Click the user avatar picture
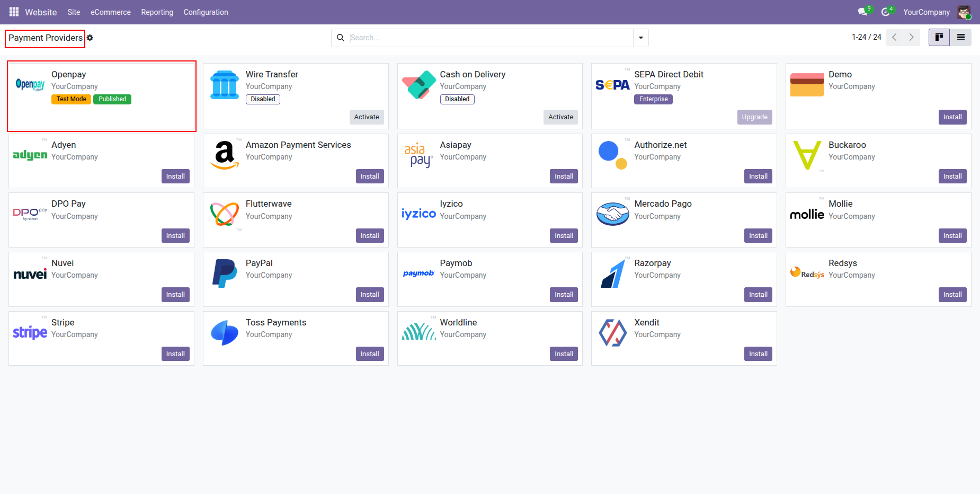This screenshot has width=980, height=494. pos(964,12)
